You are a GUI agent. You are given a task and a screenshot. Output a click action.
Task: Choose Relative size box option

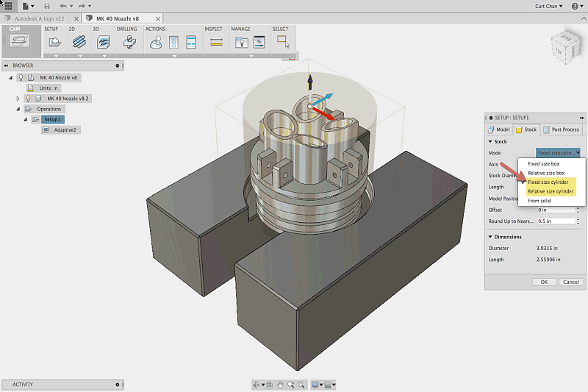coord(546,173)
